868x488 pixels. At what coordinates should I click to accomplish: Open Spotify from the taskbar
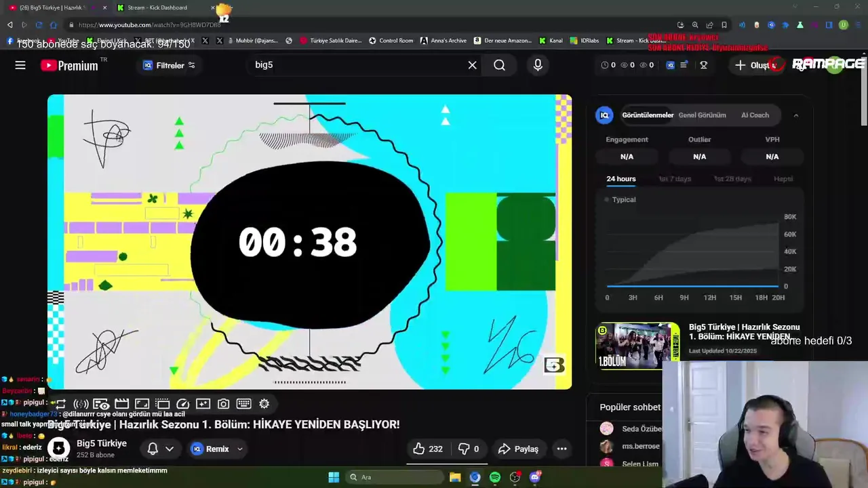(x=495, y=477)
